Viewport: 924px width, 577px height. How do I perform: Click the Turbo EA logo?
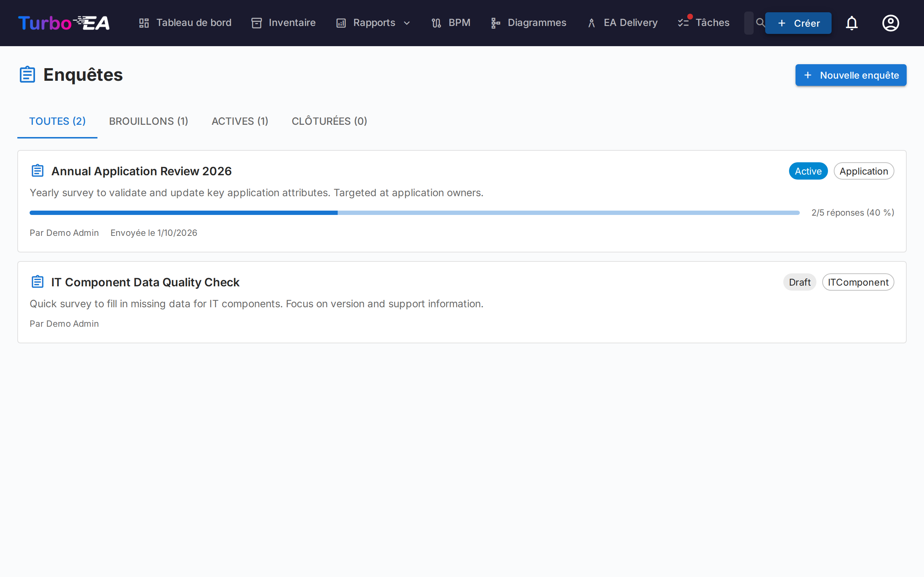[64, 23]
